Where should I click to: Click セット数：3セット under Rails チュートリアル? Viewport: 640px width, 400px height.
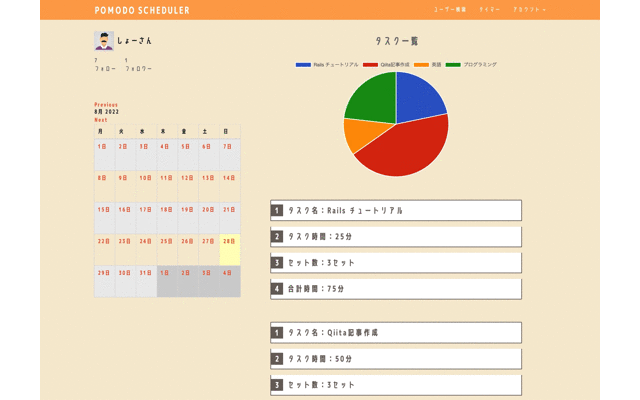pyautogui.click(x=396, y=263)
